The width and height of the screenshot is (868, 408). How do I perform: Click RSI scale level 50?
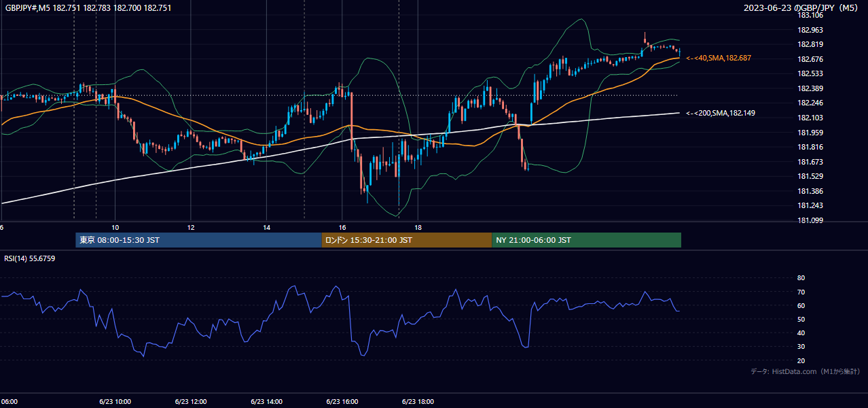pos(801,319)
